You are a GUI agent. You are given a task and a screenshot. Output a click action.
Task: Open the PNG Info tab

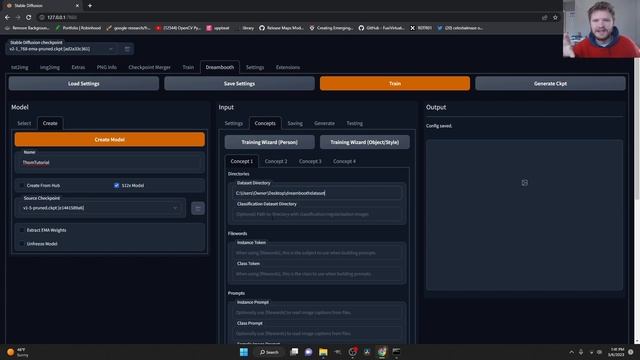pos(107,67)
